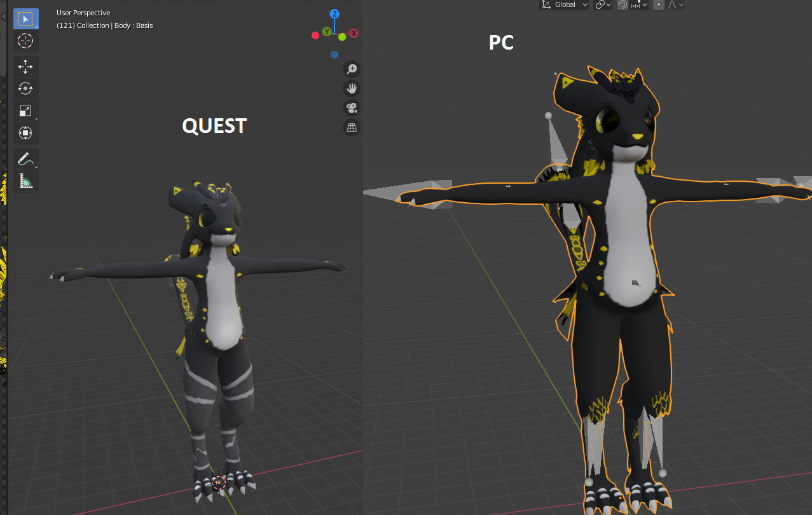This screenshot has height=515, width=812.
Task: Click the red X axis on gizmo
Action: pyautogui.click(x=354, y=33)
